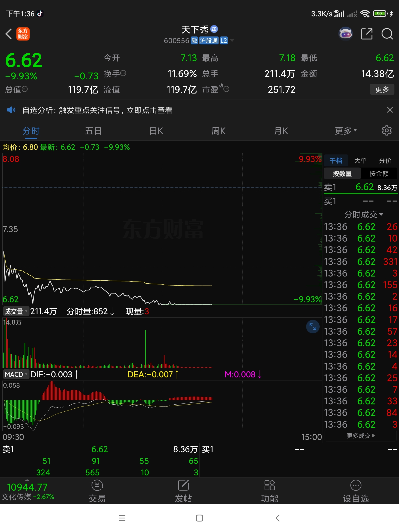Tap the share export icon
The height and width of the screenshot is (532, 399).
(367, 34)
